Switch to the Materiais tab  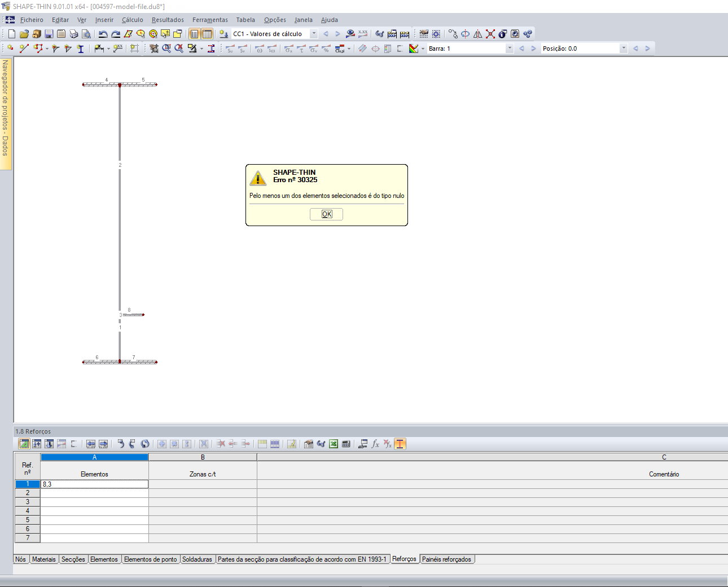44,559
